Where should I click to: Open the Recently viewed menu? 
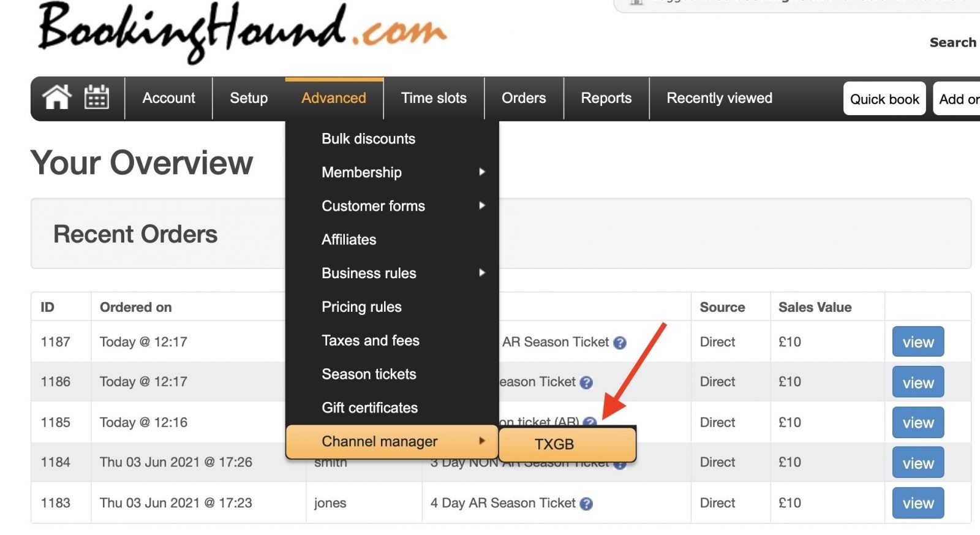coord(719,98)
